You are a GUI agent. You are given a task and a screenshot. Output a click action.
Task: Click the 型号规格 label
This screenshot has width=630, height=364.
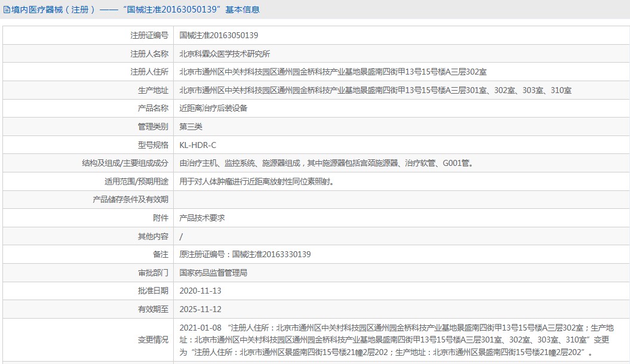pyautogui.click(x=153, y=145)
